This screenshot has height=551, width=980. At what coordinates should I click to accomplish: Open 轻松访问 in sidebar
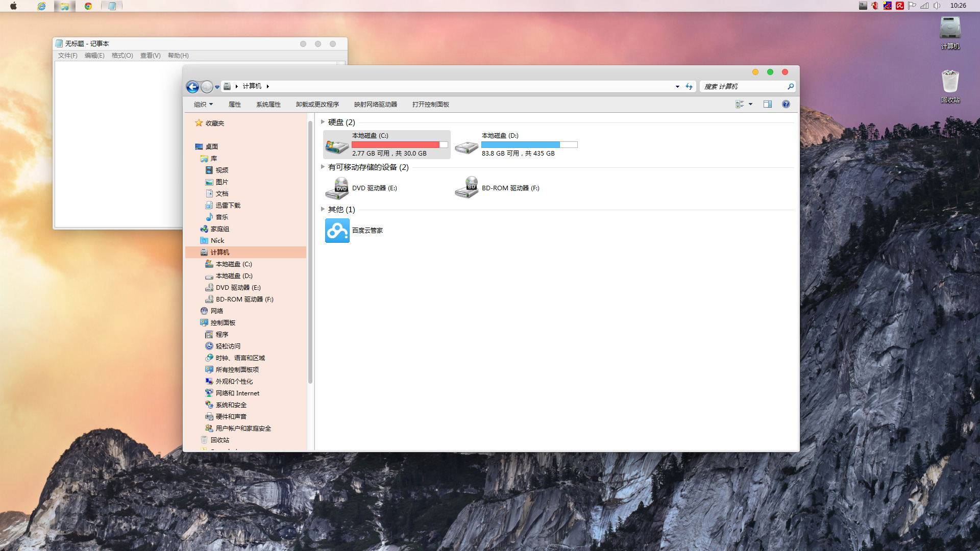click(x=223, y=346)
